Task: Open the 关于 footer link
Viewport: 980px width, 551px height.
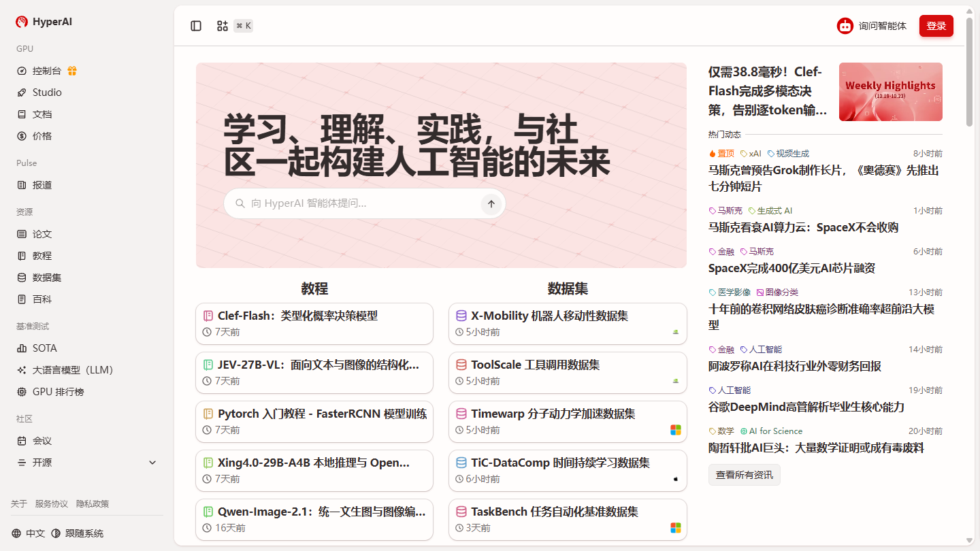Action: tap(19, 504)
